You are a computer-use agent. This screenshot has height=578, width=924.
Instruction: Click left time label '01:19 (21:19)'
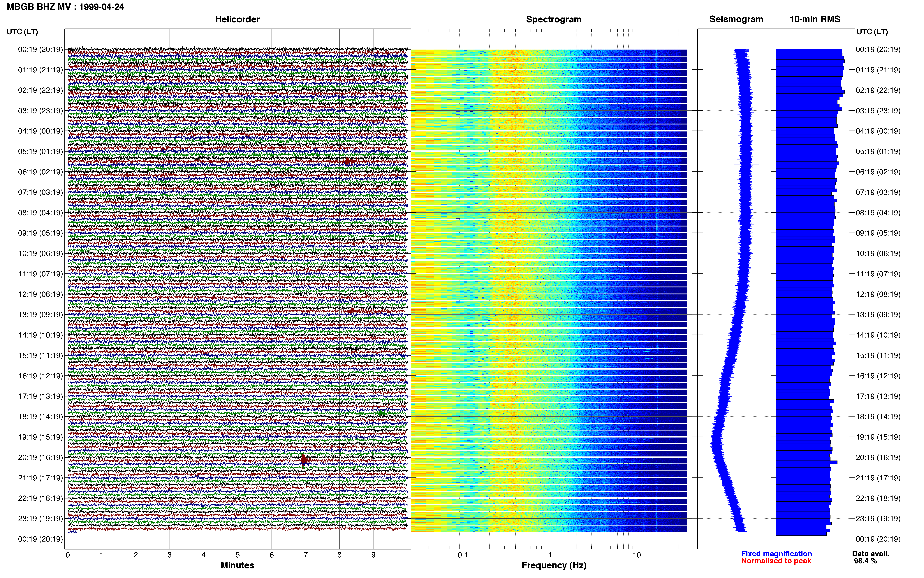tap(41, 70)
